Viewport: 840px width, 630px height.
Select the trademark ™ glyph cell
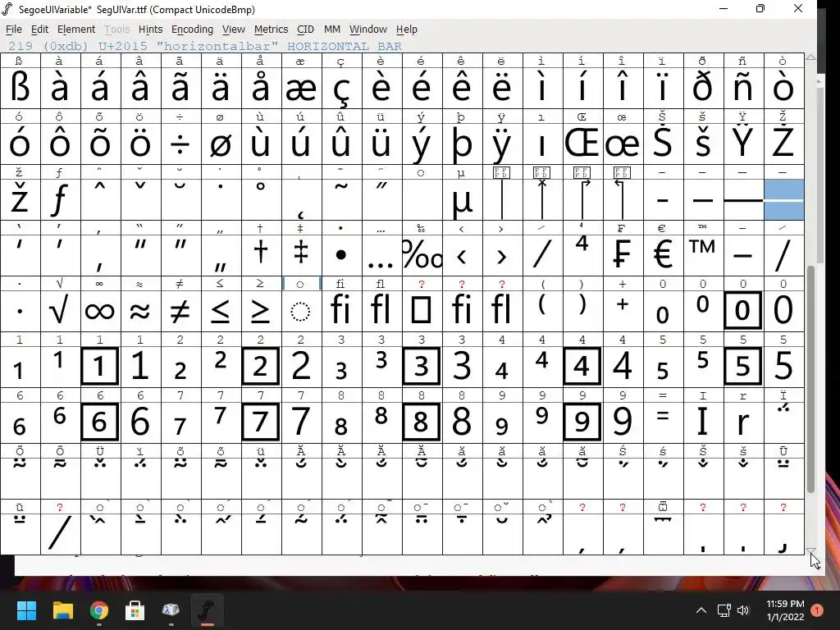(703, 255)
